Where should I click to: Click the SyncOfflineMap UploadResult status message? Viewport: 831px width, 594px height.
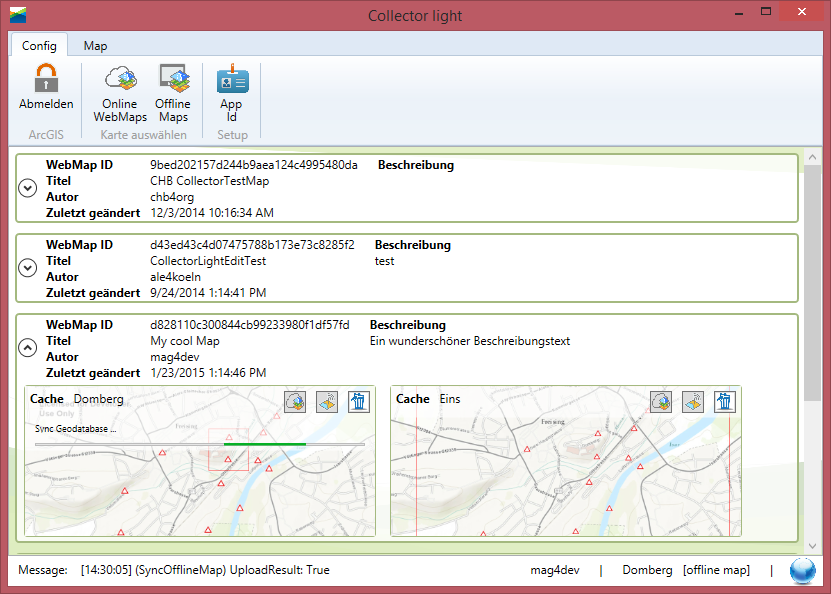(x=205, y=570)
